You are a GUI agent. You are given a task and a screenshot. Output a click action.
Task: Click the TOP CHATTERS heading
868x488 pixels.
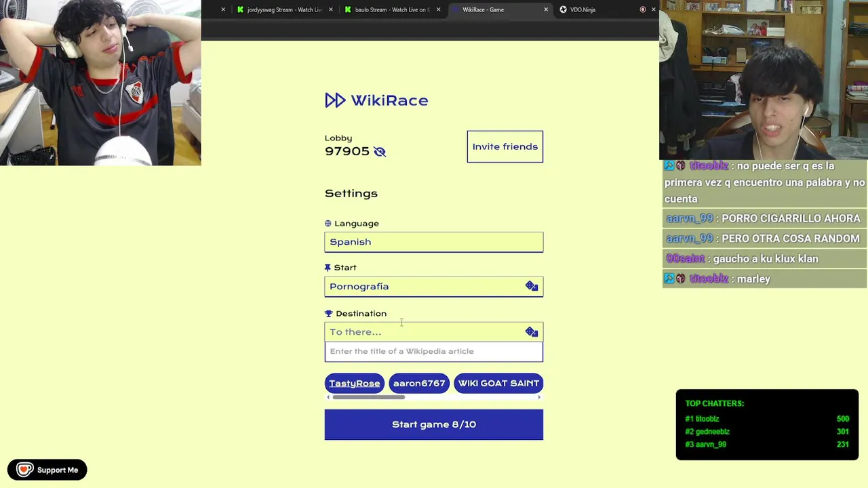(715, 403)
